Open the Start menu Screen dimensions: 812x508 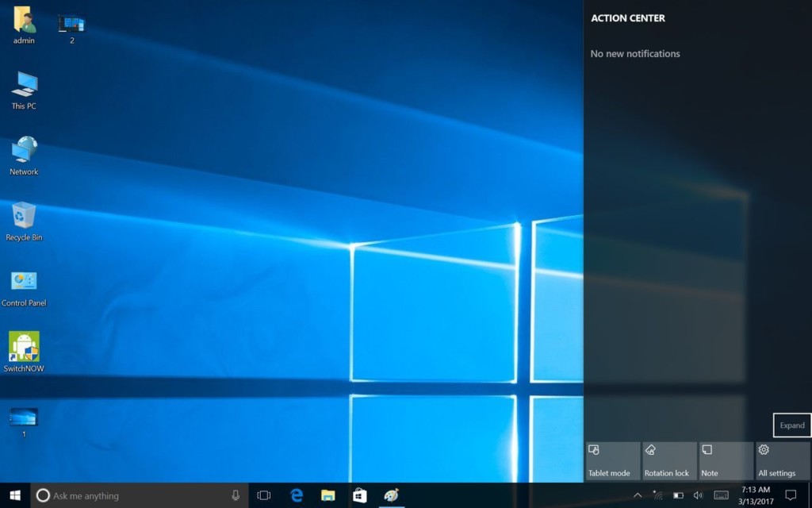14,495
